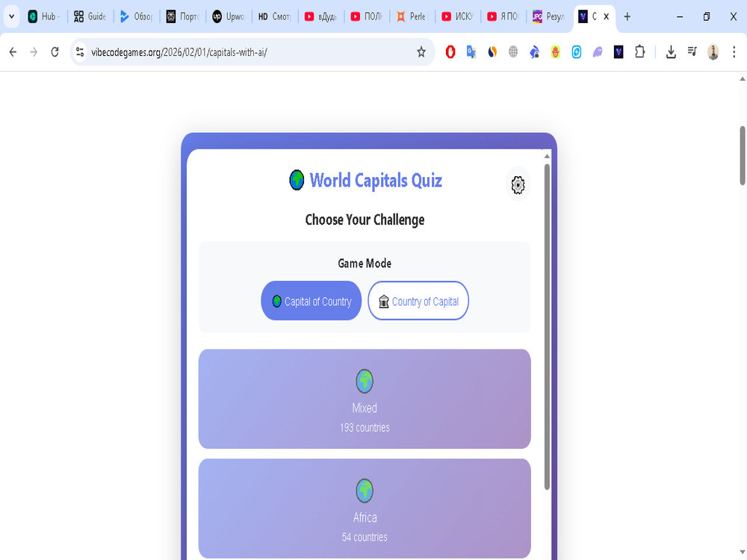
Task: Open the dark V extension icon
Action: click(619, 52)
